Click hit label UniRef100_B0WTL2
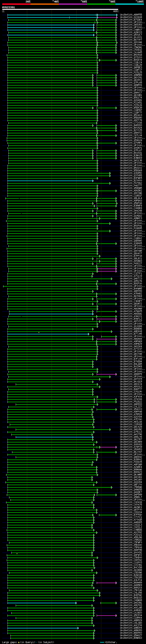Viewport: 146px width, 644px height. (131, 319)
